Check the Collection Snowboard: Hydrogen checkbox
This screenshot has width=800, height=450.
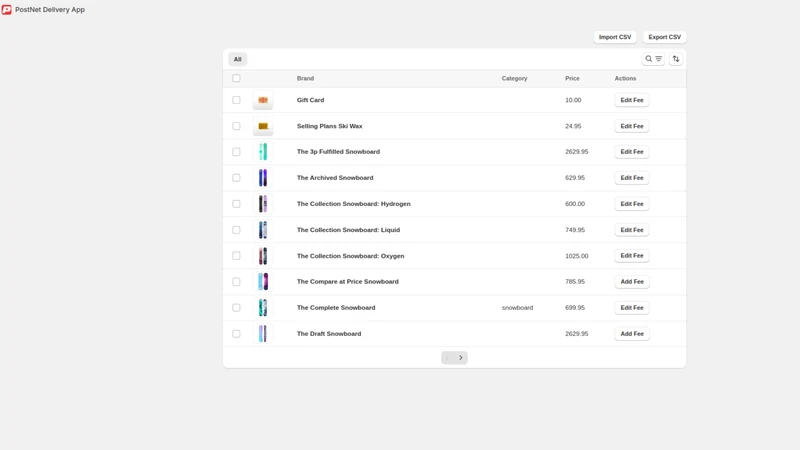coord(236,204)
